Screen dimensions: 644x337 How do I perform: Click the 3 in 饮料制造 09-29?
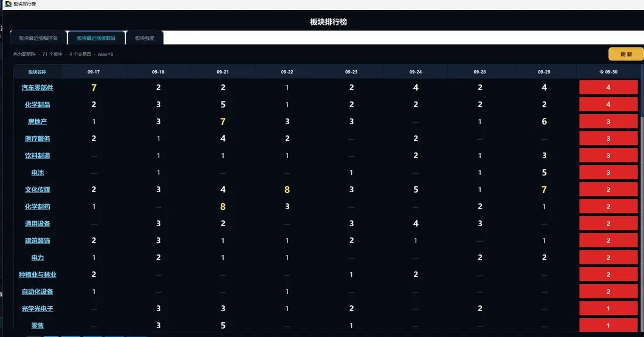tap(544, 155)
